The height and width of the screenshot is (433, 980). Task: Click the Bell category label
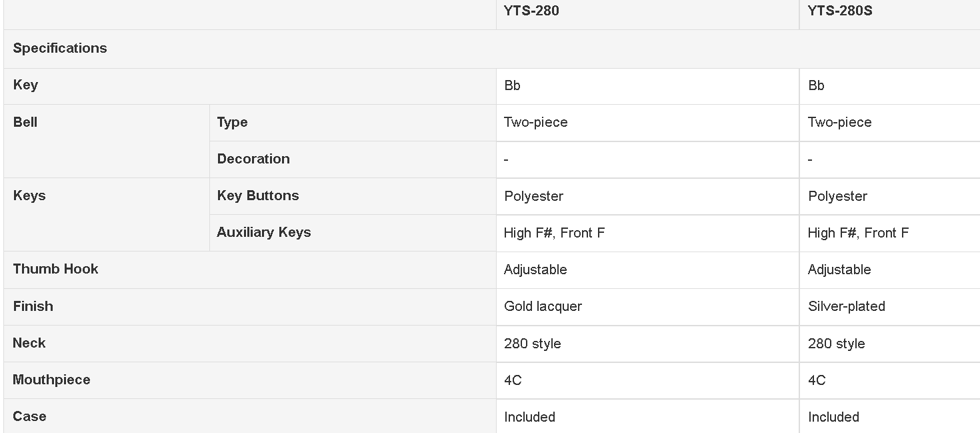(x=25, y=122)
